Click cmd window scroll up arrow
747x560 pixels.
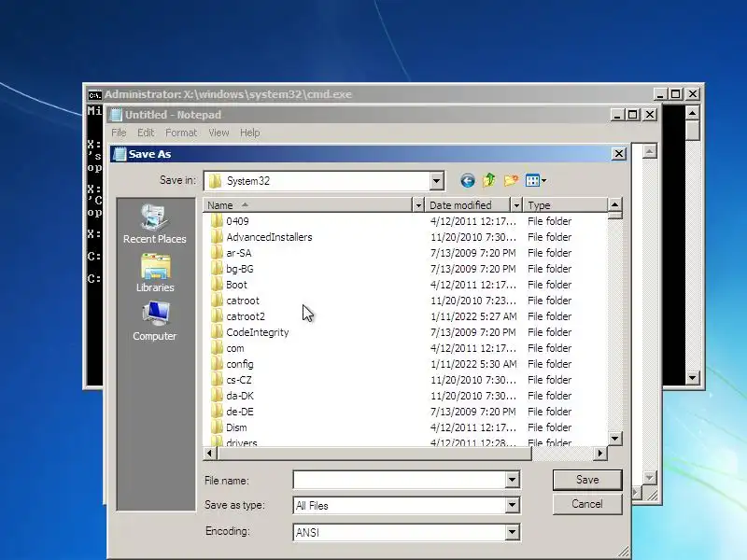click(692, 113)
